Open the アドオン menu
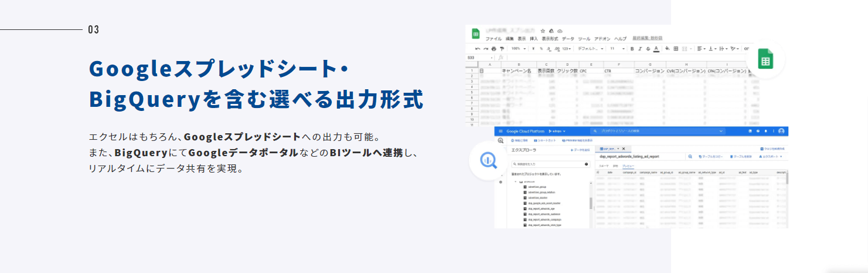Viewport: 868px width, 273px height. (603, 39)
